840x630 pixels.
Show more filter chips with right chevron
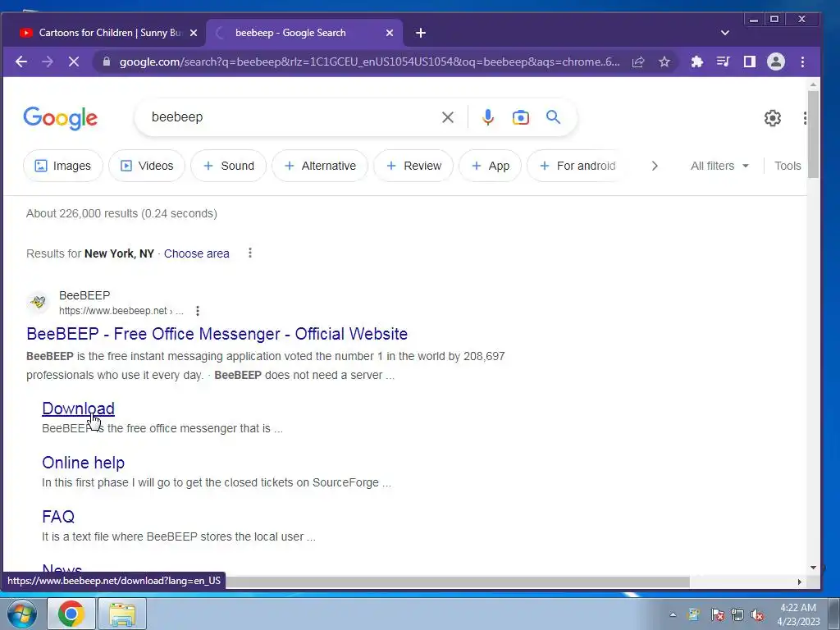coord(654,166)
